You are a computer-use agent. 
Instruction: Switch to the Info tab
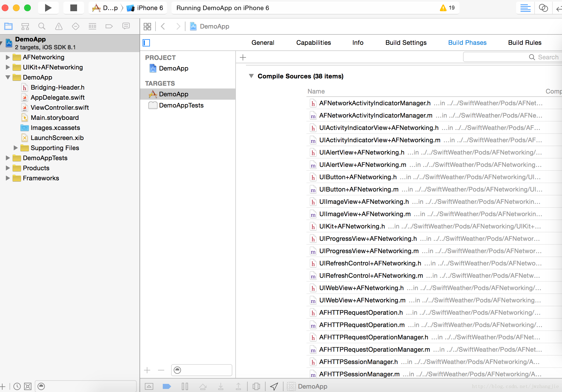coord(358,43)
